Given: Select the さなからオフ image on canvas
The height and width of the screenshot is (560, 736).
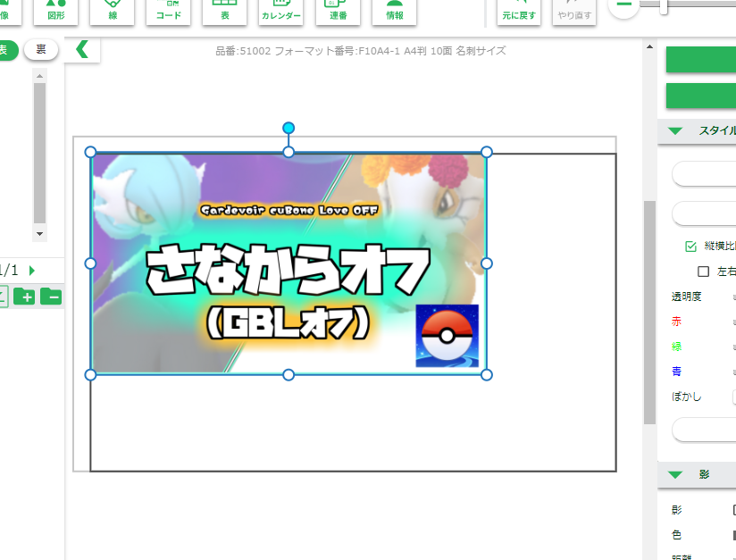Looking at the screenshot, I should point(289,263).
